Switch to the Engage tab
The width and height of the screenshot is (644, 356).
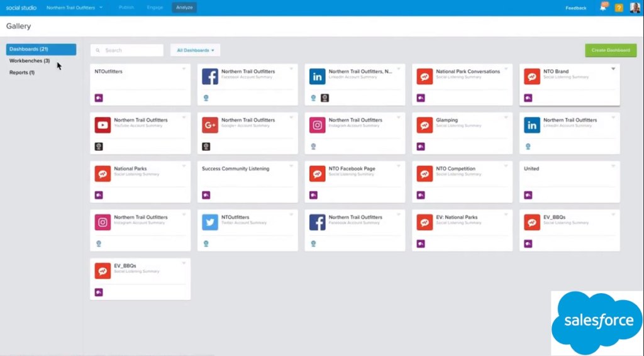pyautogui.click(x=155, y=8)
